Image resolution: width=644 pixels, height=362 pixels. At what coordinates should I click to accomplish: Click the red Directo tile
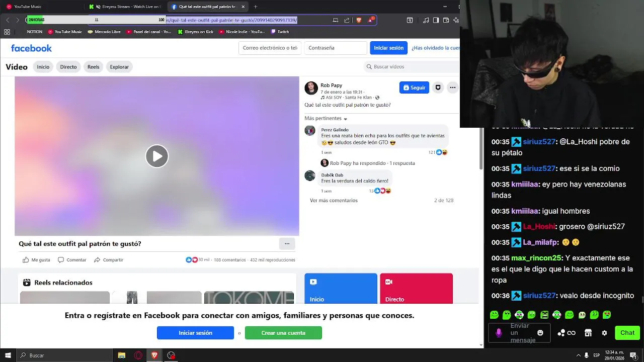(416, 289)
